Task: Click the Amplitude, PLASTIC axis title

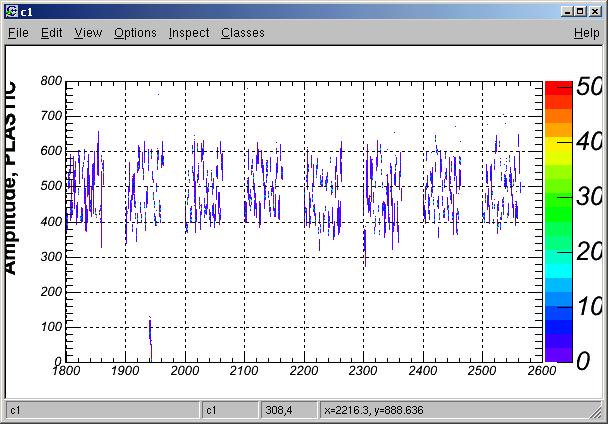Action: (x=11, y=178)
